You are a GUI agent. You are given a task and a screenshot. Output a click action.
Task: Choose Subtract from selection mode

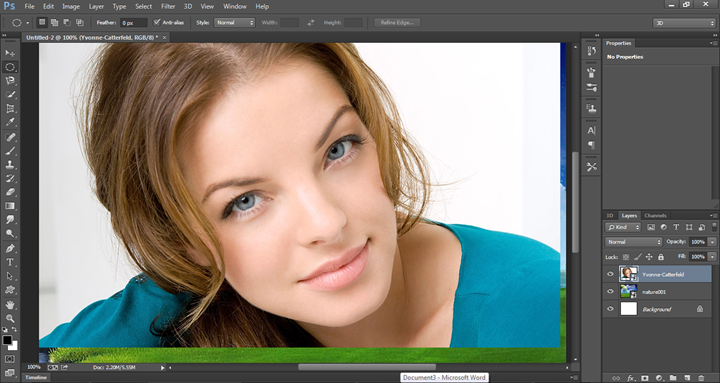[67, 22]
